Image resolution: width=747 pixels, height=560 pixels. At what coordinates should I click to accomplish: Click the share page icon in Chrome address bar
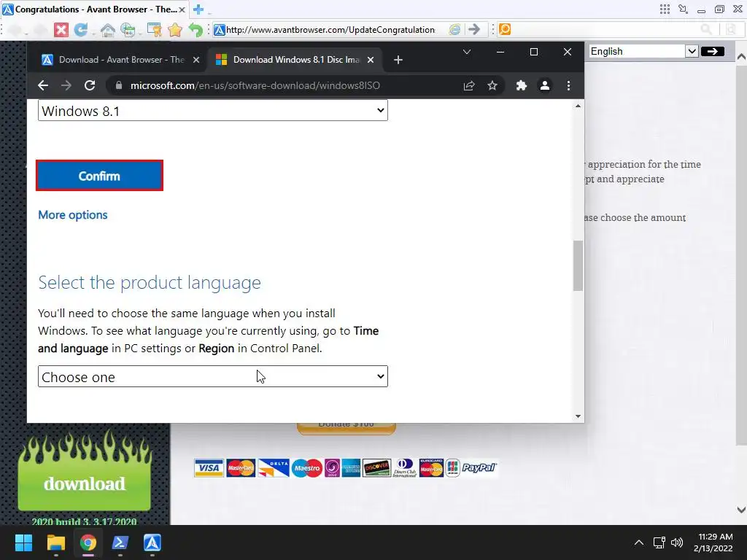coord(469,85)
